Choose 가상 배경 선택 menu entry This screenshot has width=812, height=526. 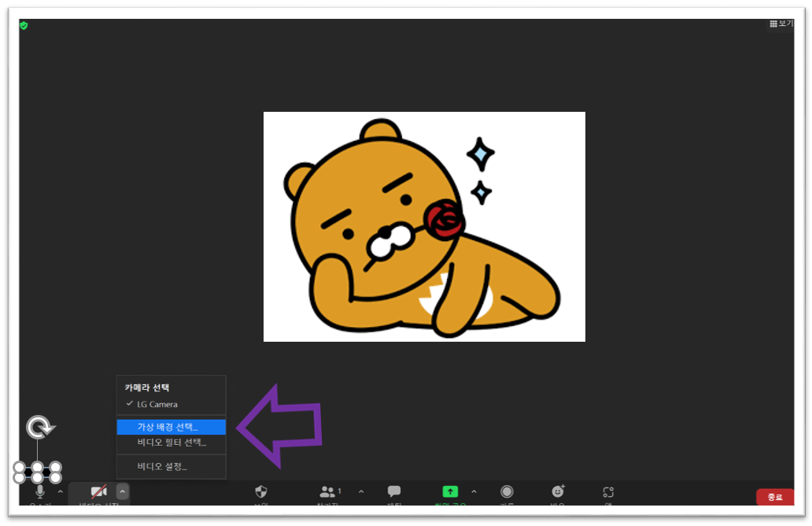click(171, 427)
